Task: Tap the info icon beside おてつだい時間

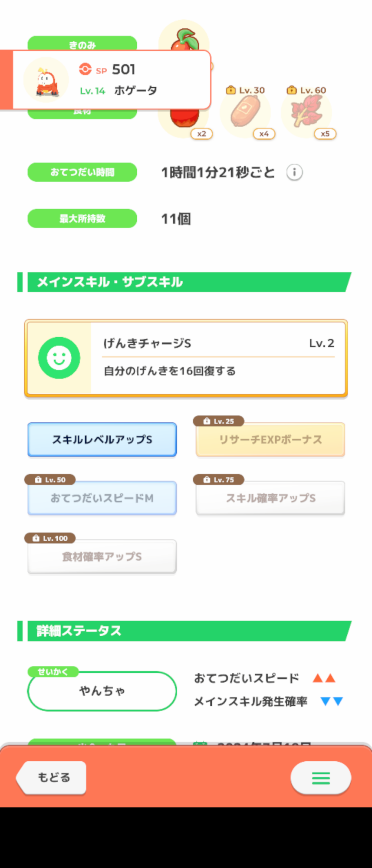Action: 294,172
